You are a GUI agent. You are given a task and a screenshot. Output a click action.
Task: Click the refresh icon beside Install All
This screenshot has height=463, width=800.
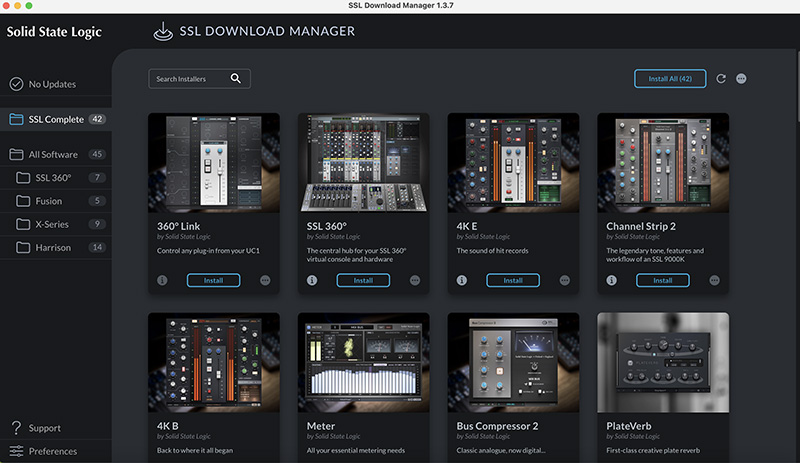pos(721,78)
